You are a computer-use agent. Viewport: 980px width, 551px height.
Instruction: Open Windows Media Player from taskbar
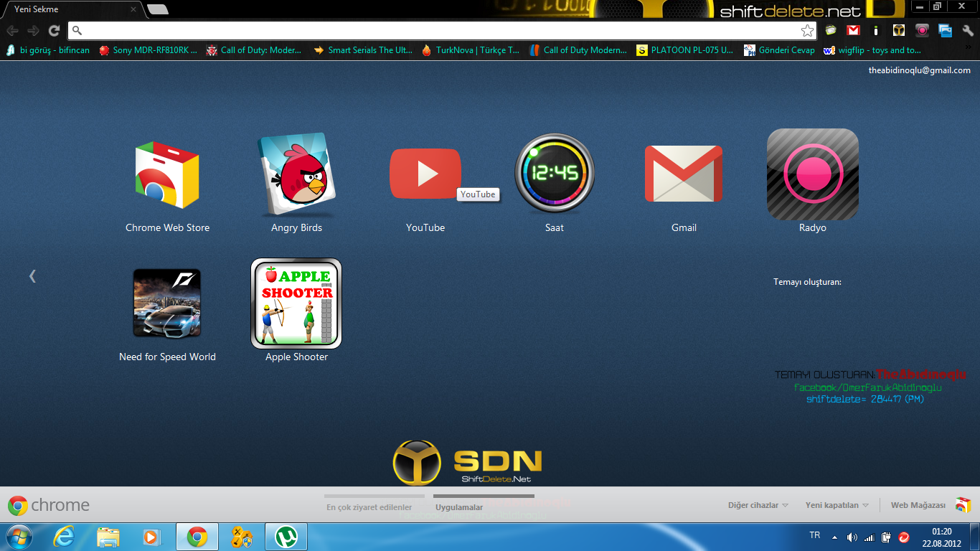click(x=151, y=537)
